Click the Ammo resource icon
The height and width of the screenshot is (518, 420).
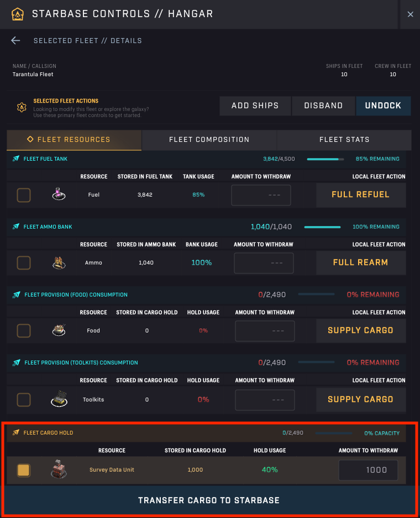click(x=59, y=263)
